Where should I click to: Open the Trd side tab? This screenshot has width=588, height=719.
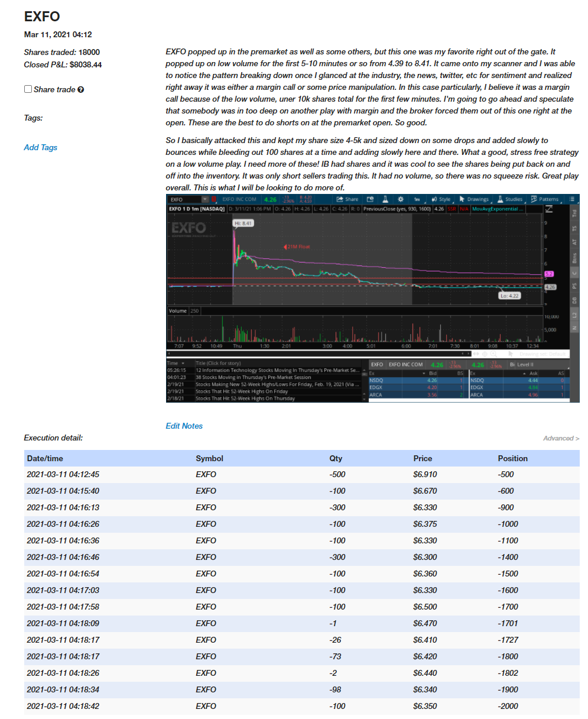click(574, 214)
